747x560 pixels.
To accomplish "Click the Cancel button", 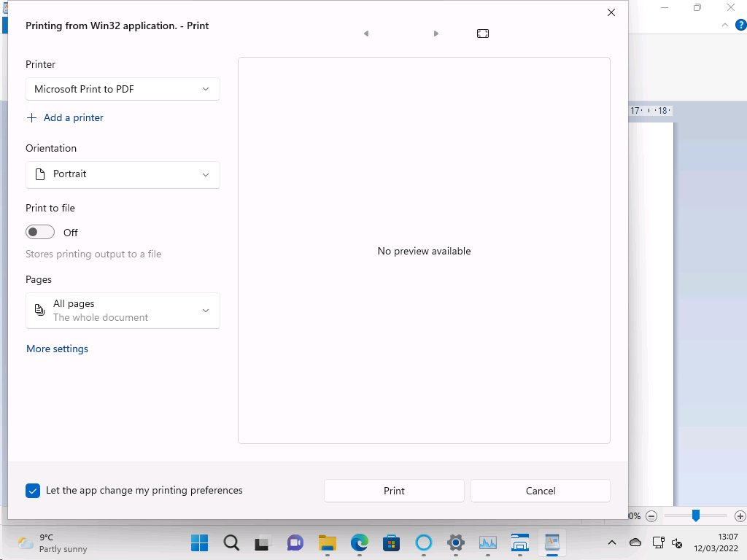I will tap(541, 491).
